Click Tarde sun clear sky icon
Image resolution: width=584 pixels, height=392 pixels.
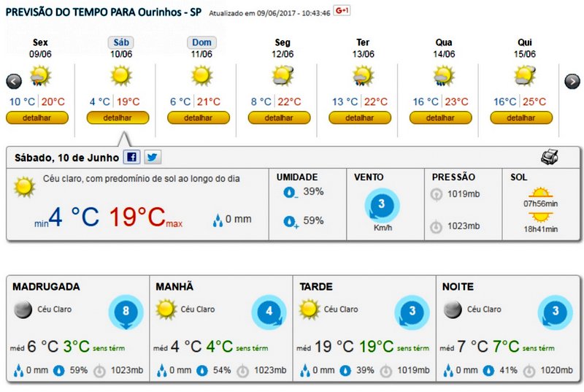309,310
